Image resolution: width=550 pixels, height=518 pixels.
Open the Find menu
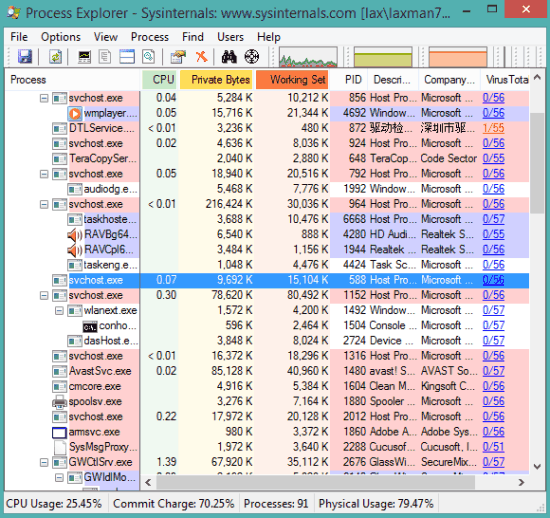[193, 37]
